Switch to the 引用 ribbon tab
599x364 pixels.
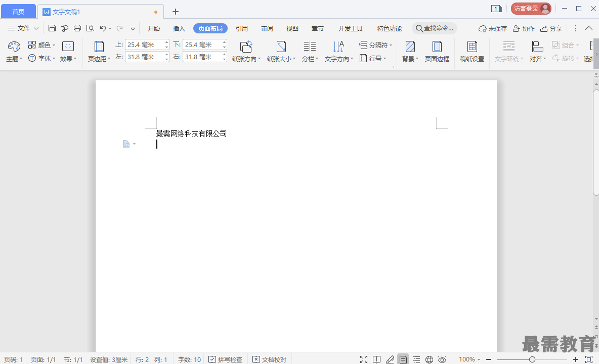click(241, 29)
